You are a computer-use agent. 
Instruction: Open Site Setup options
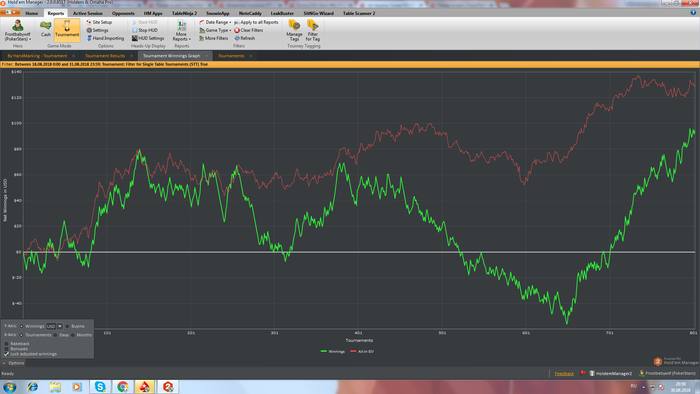point(99,22)
